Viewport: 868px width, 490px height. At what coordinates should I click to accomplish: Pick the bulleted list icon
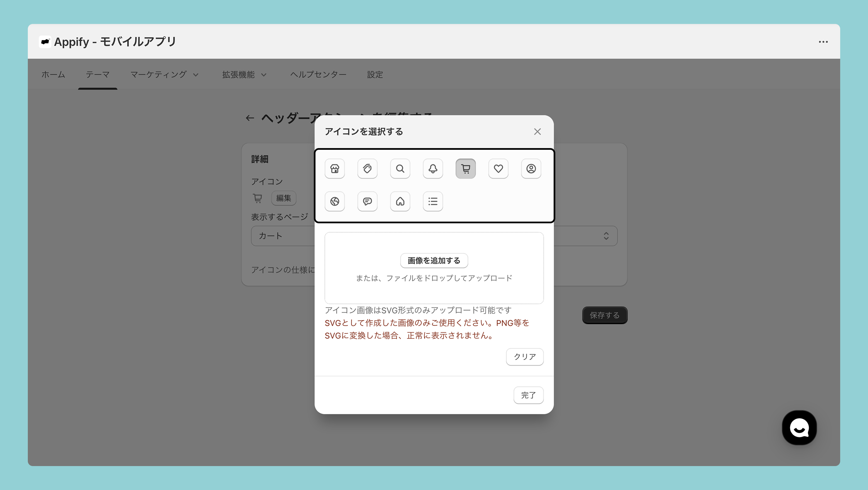point(433,201)
